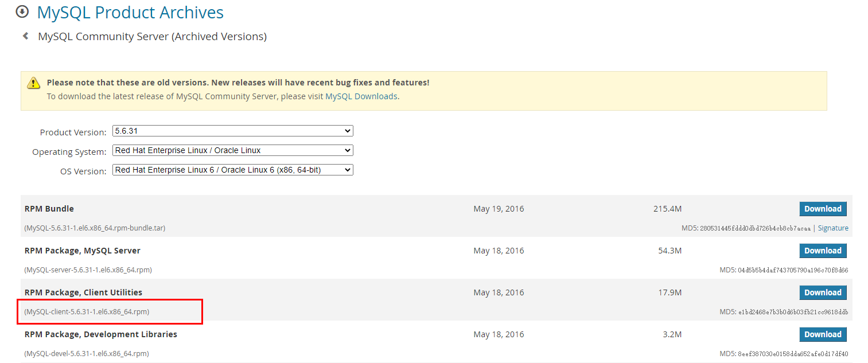Download the MySQL Server RPM package
Viewport: 868px width, 363px height.
pos(822,251)
